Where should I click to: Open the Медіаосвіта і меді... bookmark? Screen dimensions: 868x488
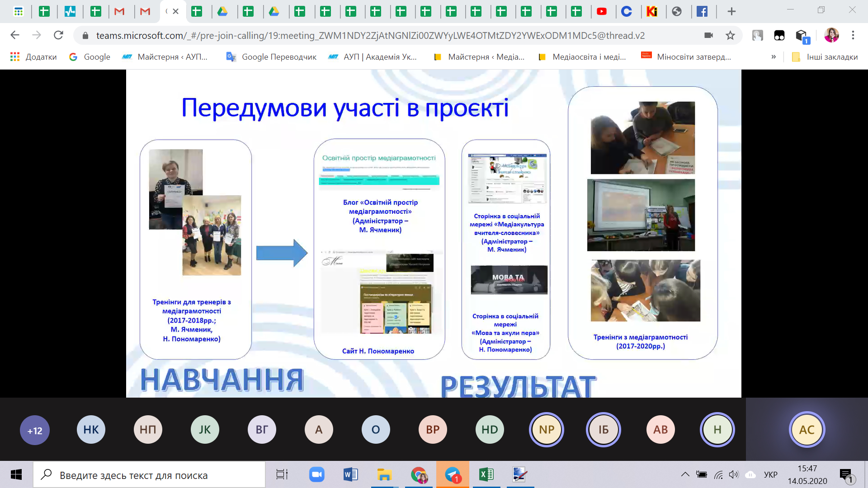click(x=582, y=56)
